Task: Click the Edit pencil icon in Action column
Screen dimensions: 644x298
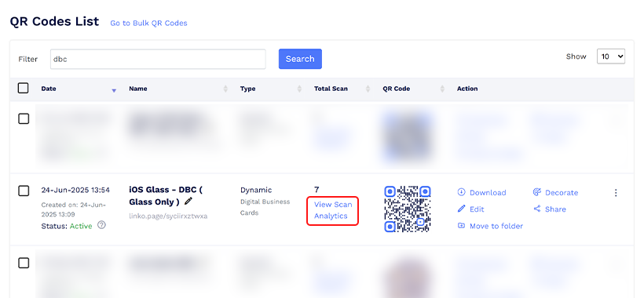Action: click(x=461, y=209)
